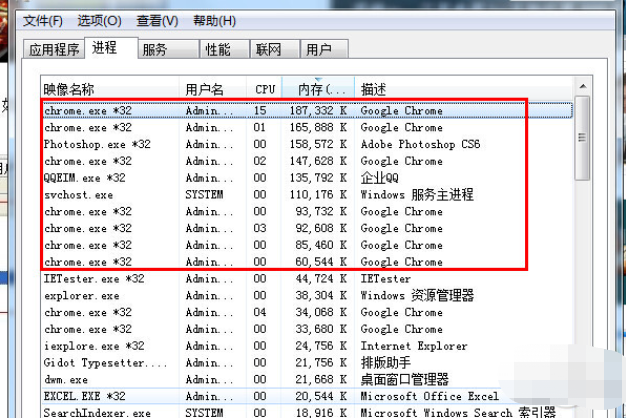Open the 性能 tab
This screenshot has width=626, height=418.
coord(224,50)
